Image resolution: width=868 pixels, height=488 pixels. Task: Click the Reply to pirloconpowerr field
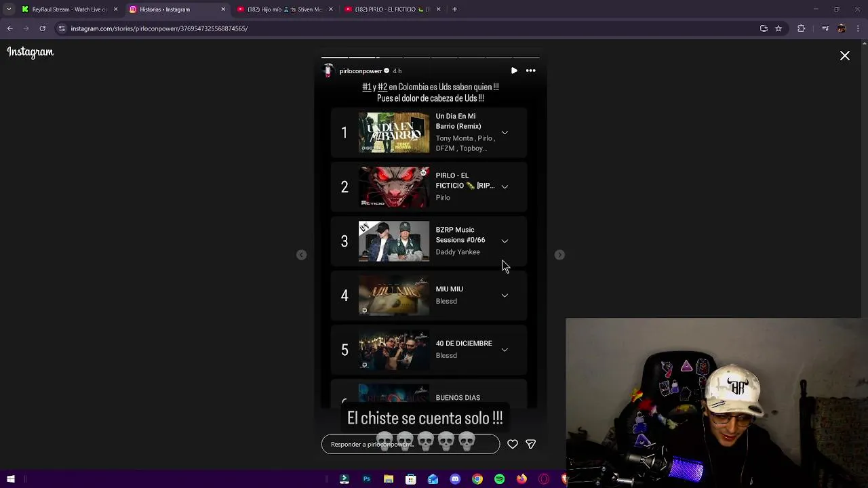tap(410, 444)
